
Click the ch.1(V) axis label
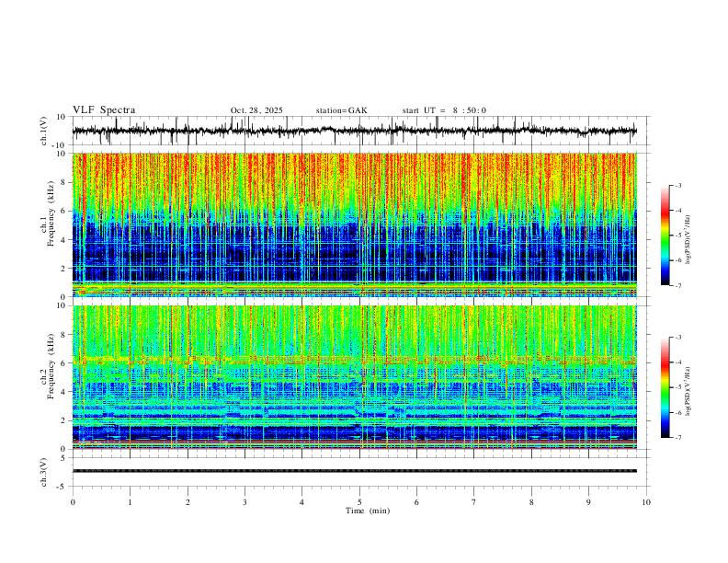[43, 131]
